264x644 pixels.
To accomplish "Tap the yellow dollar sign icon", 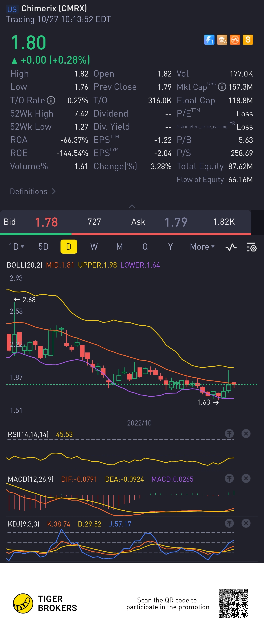I will tap(248, 40).
